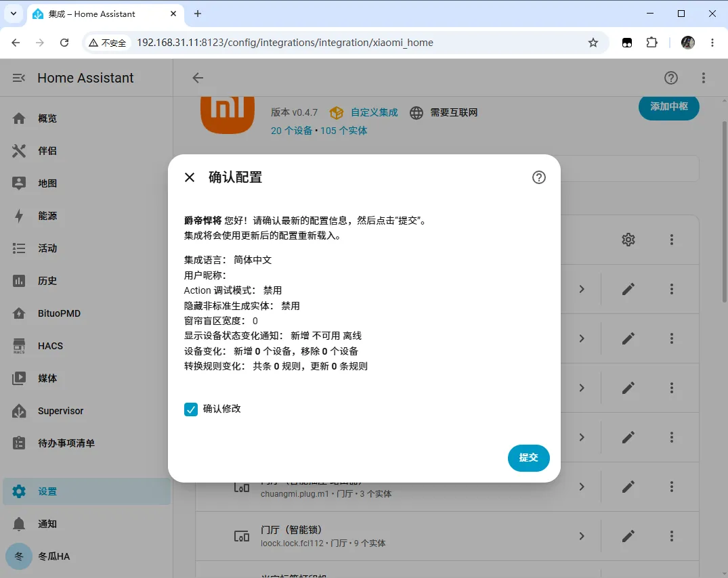The height and width of the screenshot is (578, 728).
Task: Click the Xiaomi Home integration logo
Action: pyautogui.click(x=228, y=115)
